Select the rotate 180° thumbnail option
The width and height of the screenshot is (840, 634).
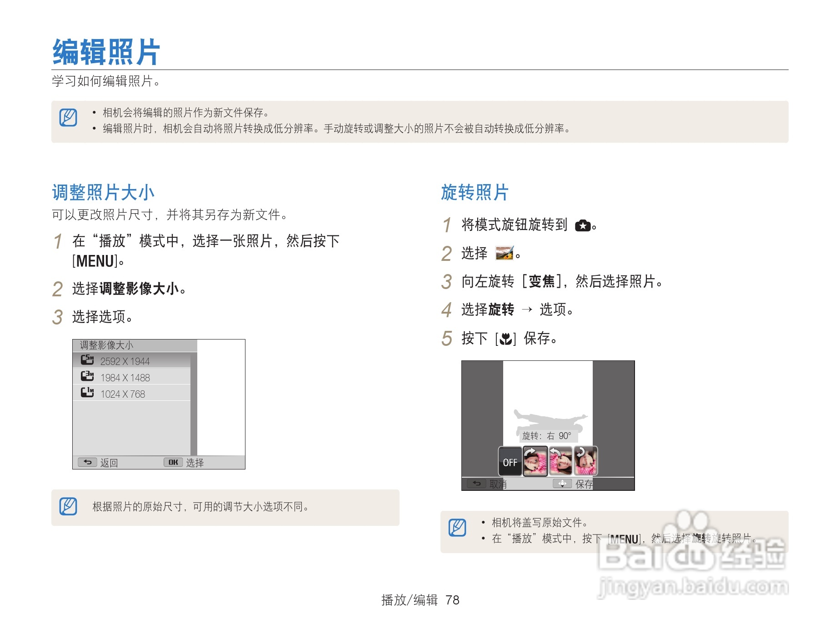coord(585,461)
